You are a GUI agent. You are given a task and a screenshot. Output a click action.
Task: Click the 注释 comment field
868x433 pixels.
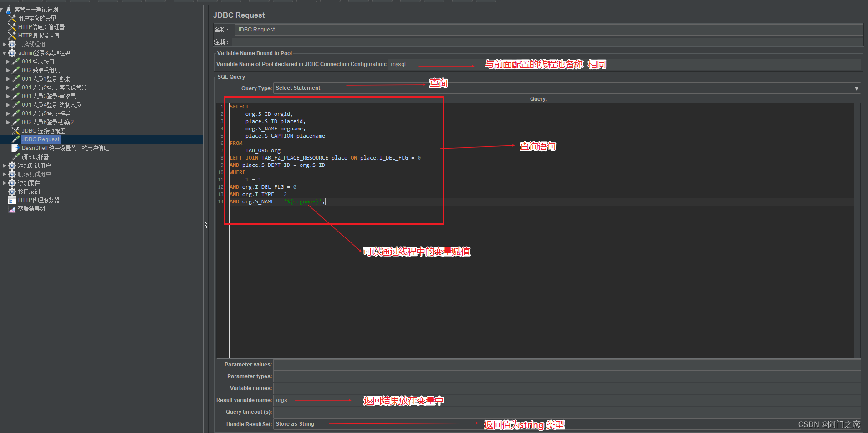pyautogui.click(x=547, y=42)
